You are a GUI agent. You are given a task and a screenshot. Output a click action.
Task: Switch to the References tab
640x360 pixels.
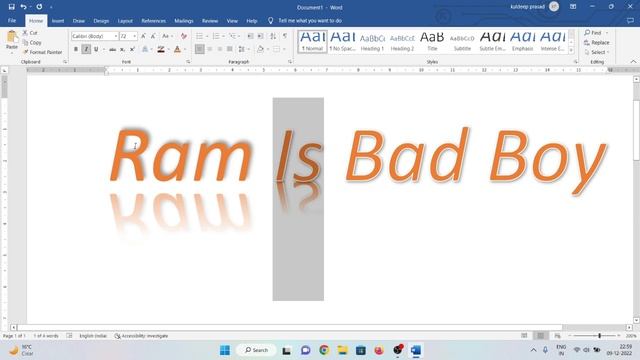pos(153,20)
